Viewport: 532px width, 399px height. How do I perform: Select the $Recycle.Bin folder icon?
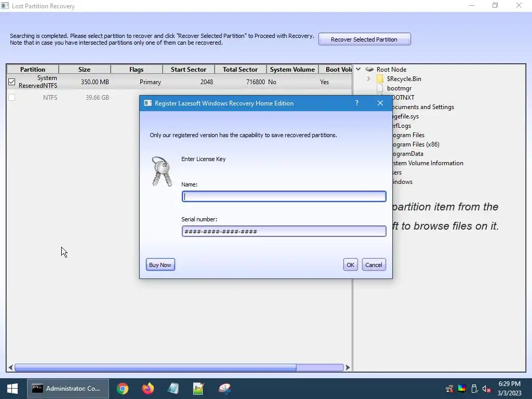coord(380,79)
